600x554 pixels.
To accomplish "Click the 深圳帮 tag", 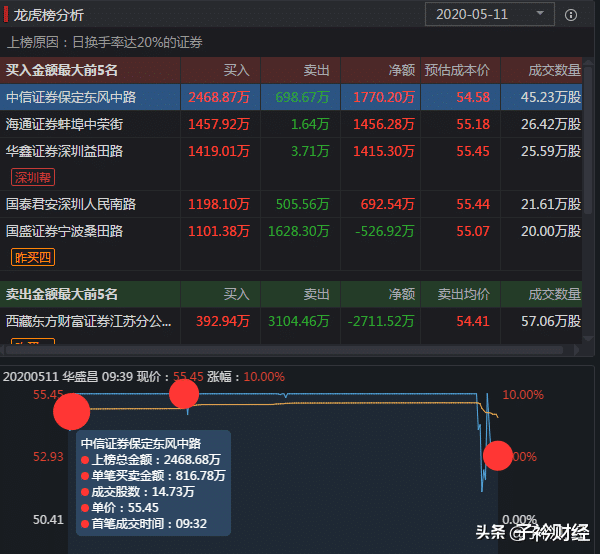I will [x=33, y=178].
